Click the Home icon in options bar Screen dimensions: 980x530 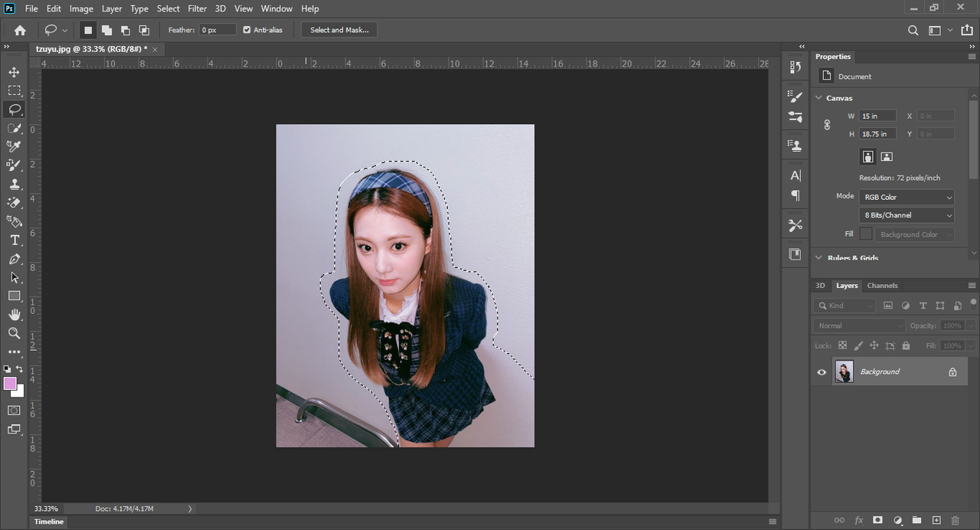coord(20,30)
